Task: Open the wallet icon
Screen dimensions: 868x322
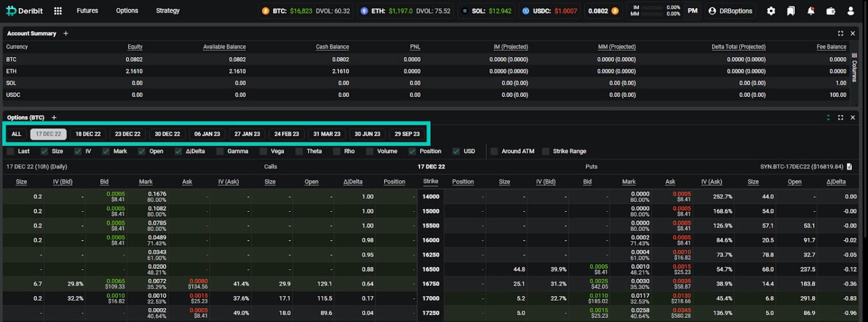Action: (x=831, y=11)
